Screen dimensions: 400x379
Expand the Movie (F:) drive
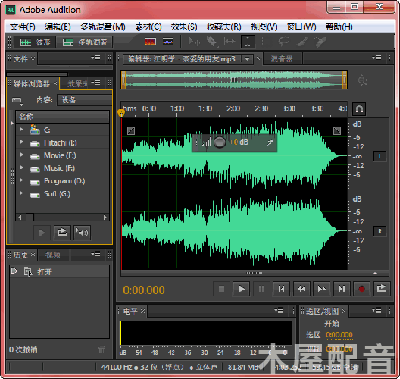(22, 155)
